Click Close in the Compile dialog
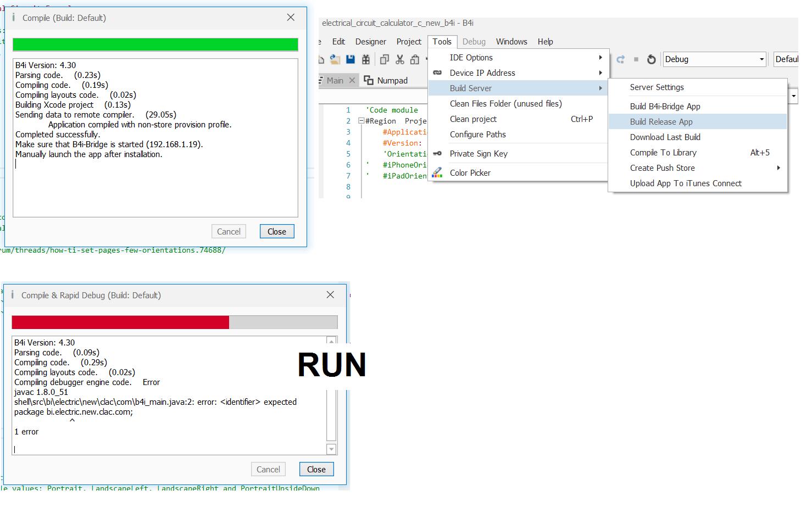This screenshot has width=812, height=524. pos(277,232)
